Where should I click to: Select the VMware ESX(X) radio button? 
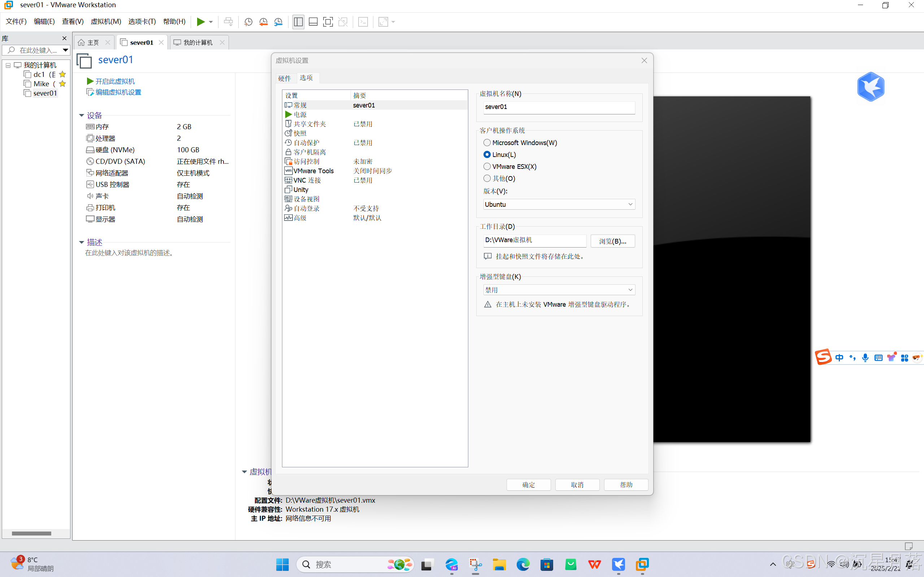click(487, 166)
